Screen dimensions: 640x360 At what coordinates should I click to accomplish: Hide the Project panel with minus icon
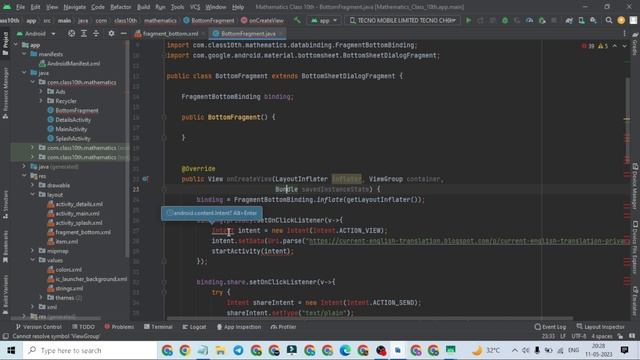pyautogui.click(x=123, y=33)
